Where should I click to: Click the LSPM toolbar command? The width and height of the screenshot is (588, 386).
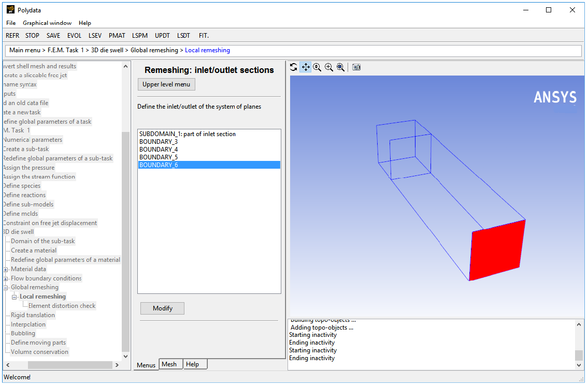pyautogui.click(x=139, y=36)
